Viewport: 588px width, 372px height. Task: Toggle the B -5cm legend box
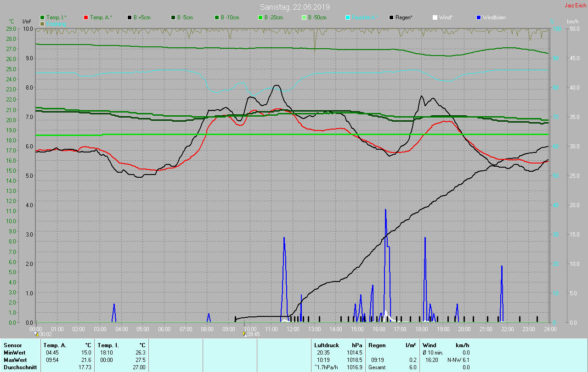(x=173, y=17)
